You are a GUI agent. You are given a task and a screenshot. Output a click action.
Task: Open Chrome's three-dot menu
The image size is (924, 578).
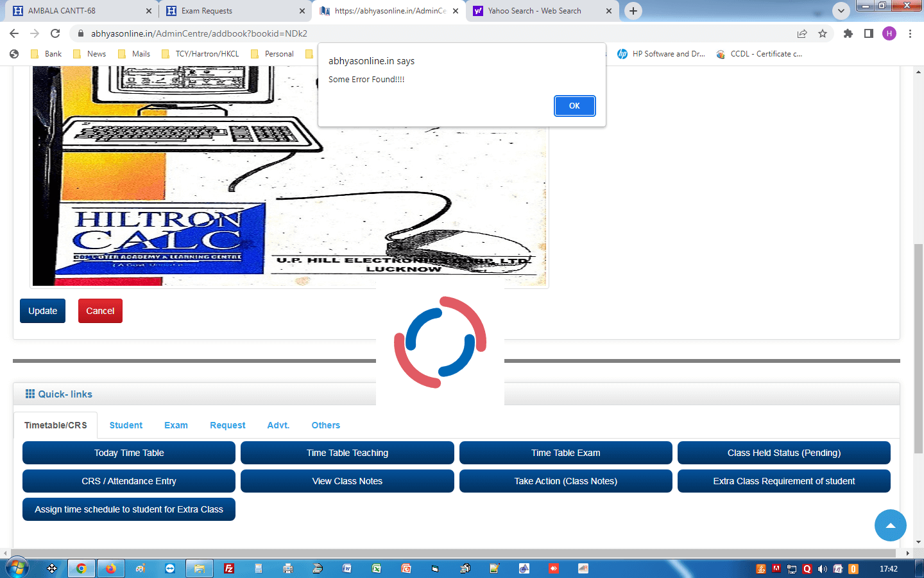[x=910, y=33]
